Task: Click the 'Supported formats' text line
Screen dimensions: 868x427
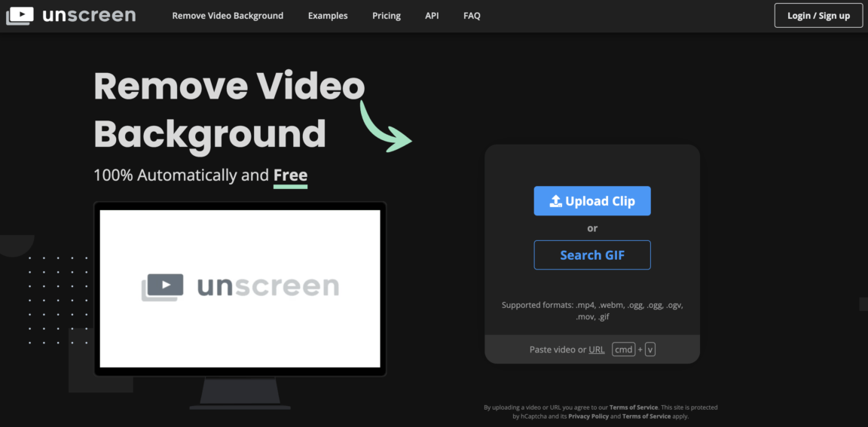Action: click(x=591, y=311)
